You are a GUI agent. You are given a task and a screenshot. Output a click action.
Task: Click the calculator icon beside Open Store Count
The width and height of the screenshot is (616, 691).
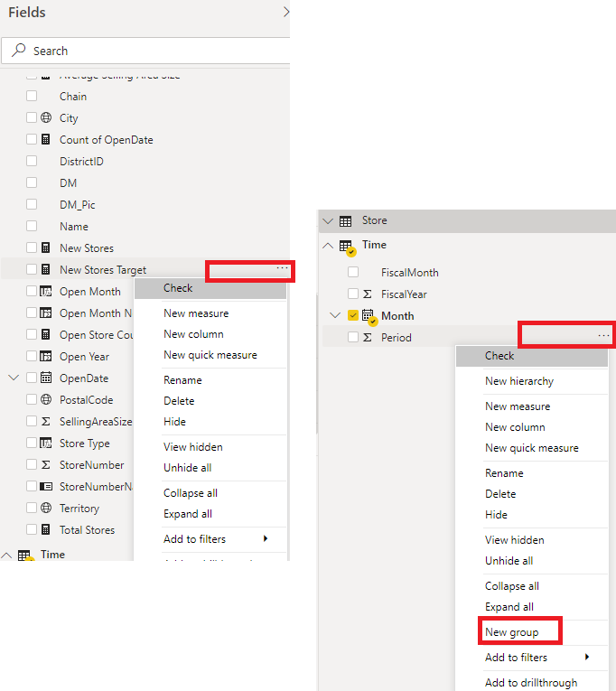click(46, 334)
